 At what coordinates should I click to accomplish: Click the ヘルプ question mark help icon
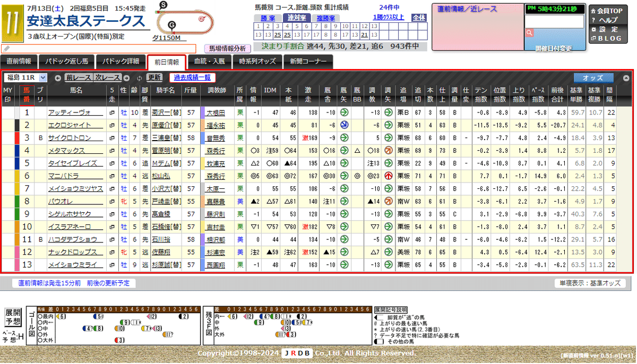(x=593, y=20)
